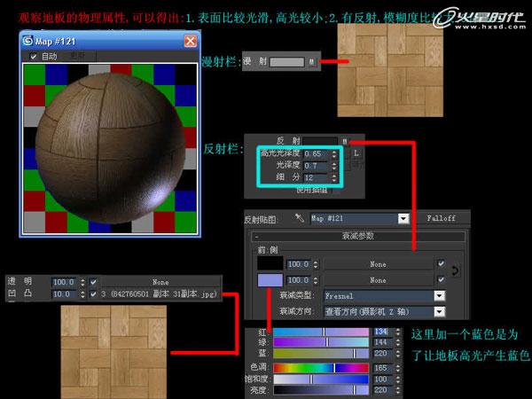This screenshot has height=399, width=532.
Task: Click the spinner beside the 165 hue value
Action: (x=397, y=368)
